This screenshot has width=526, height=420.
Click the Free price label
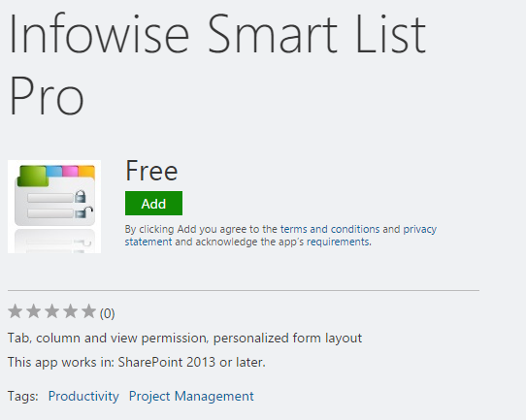(x=151, y=171)
